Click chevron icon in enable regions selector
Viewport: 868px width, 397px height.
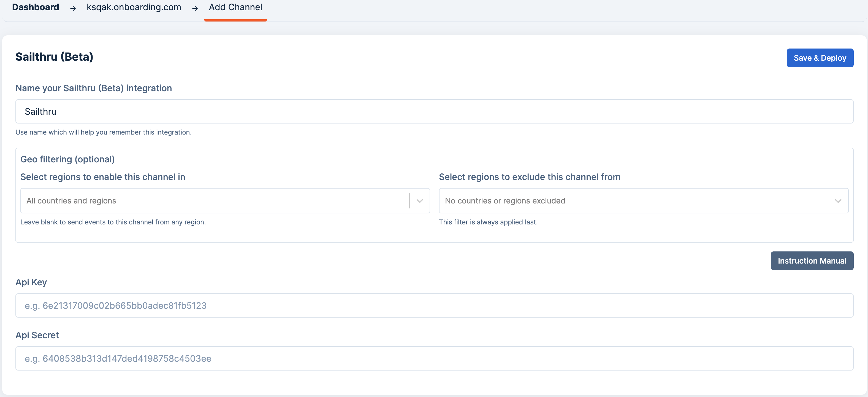pos(419,201)
